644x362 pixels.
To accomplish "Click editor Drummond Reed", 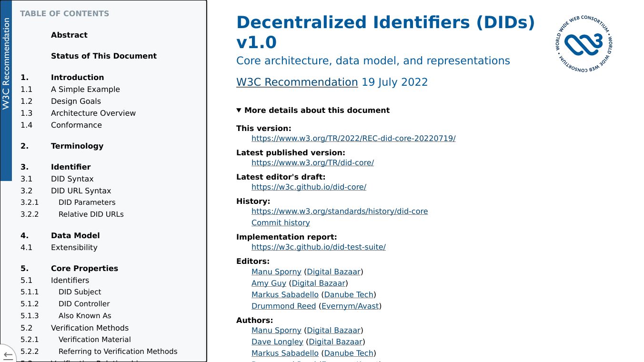I will pos(283,306).
